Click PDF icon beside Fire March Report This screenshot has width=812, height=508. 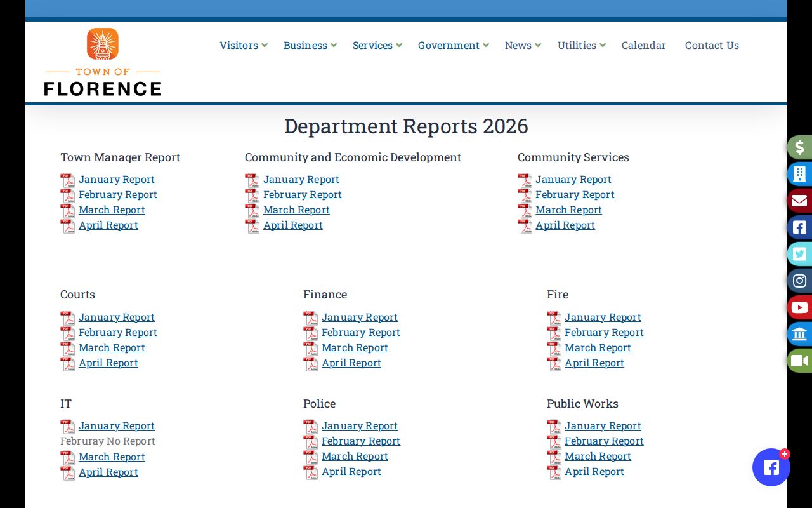[x=554, y=349]
